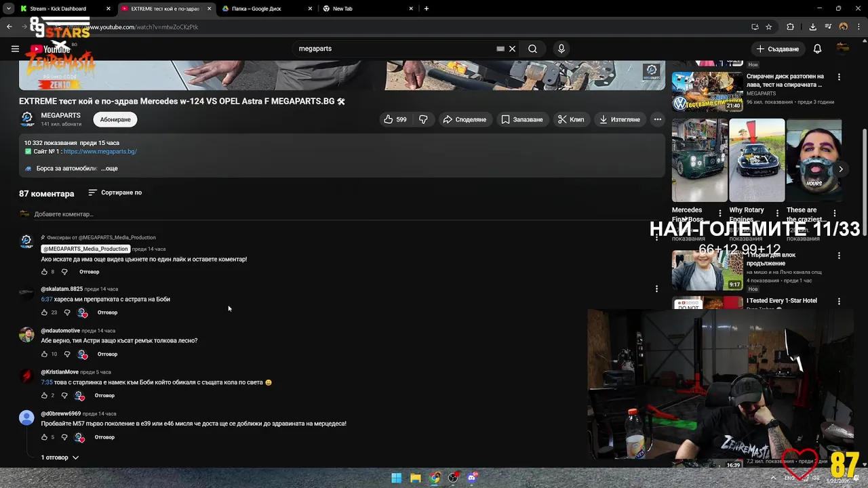Viewport: 868px width, 488px height.
Task: Open the https://www.megaparts.bg/ link
Action: coord(100,151)
